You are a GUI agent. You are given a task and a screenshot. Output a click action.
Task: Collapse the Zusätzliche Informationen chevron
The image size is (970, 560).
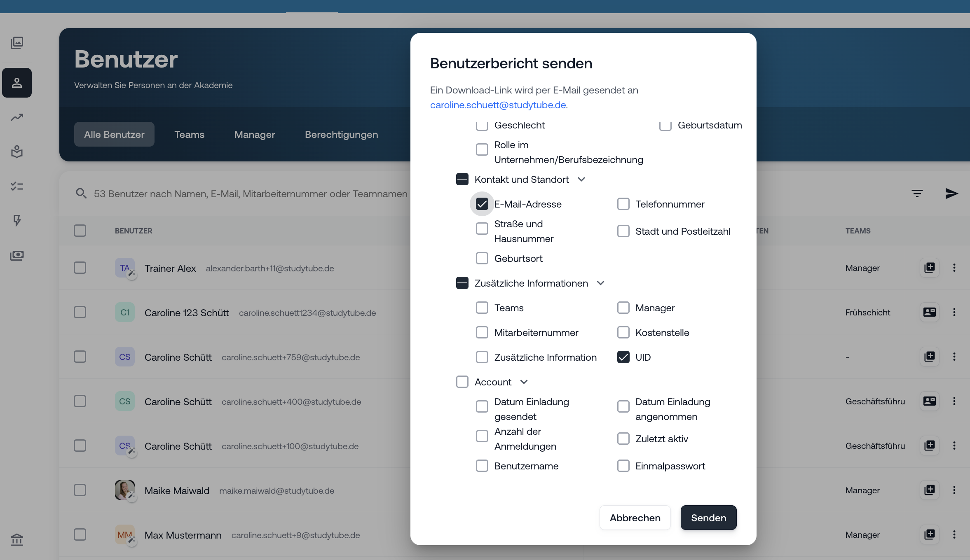coord(600,283)
